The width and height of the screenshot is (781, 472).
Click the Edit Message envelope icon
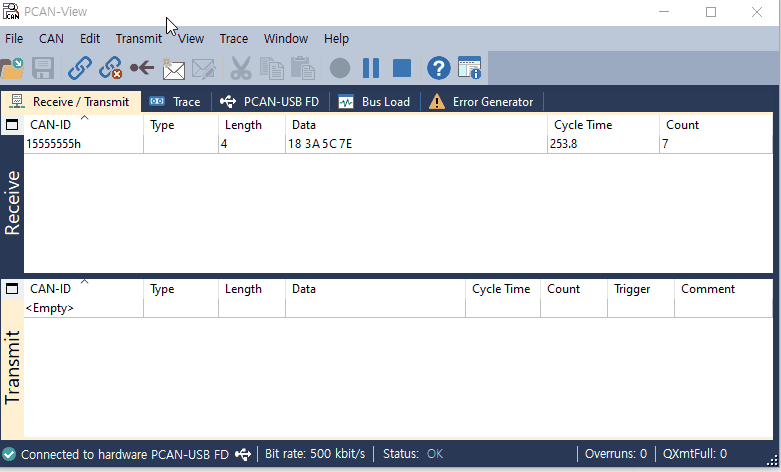(204, 69)
